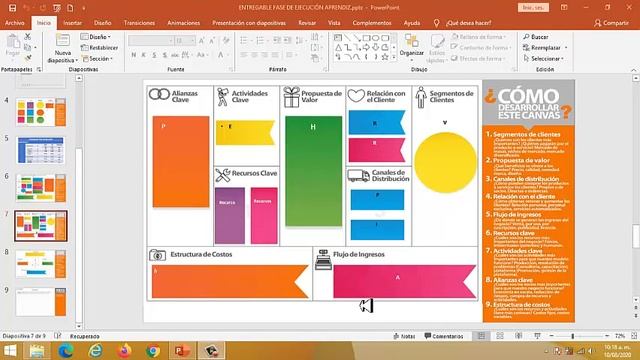Switch to Normal view icon in status bar
This screenshot has height=360, width=640.
[x=482, y=336]
